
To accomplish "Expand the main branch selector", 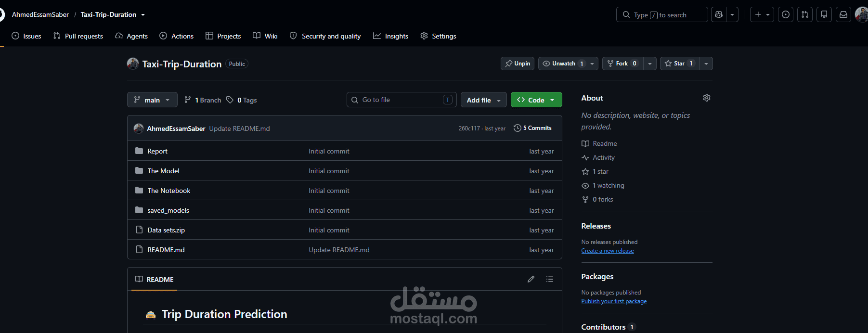I will coord(152,100).
